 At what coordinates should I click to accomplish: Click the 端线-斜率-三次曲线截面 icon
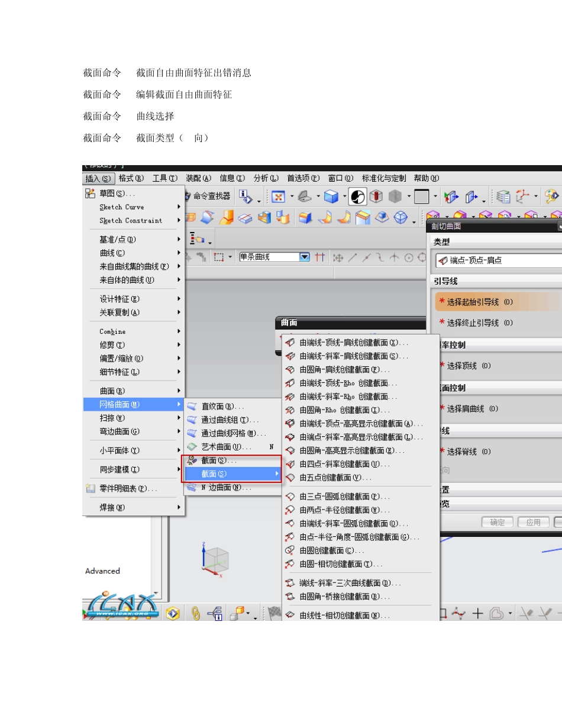(290, 583)
